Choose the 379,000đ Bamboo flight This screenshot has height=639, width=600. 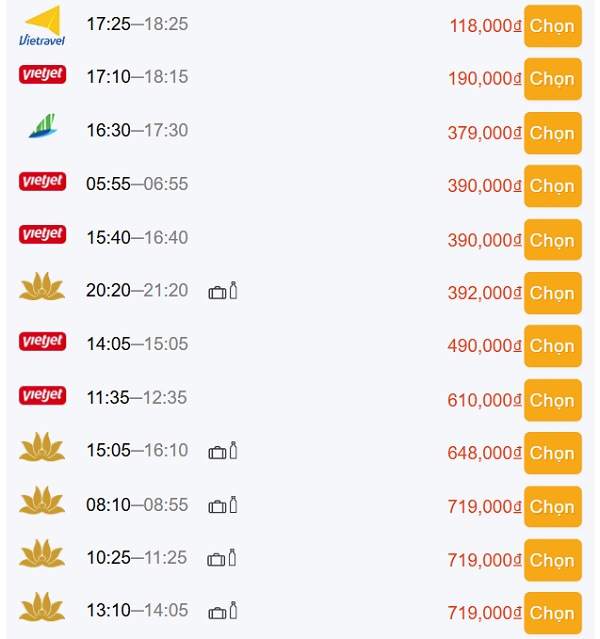click(553, 133)
